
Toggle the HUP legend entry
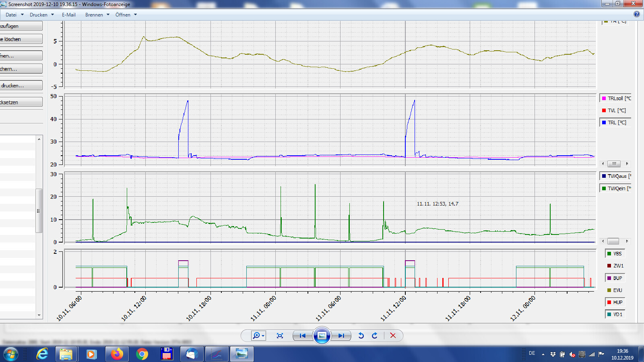click(615, 302)
